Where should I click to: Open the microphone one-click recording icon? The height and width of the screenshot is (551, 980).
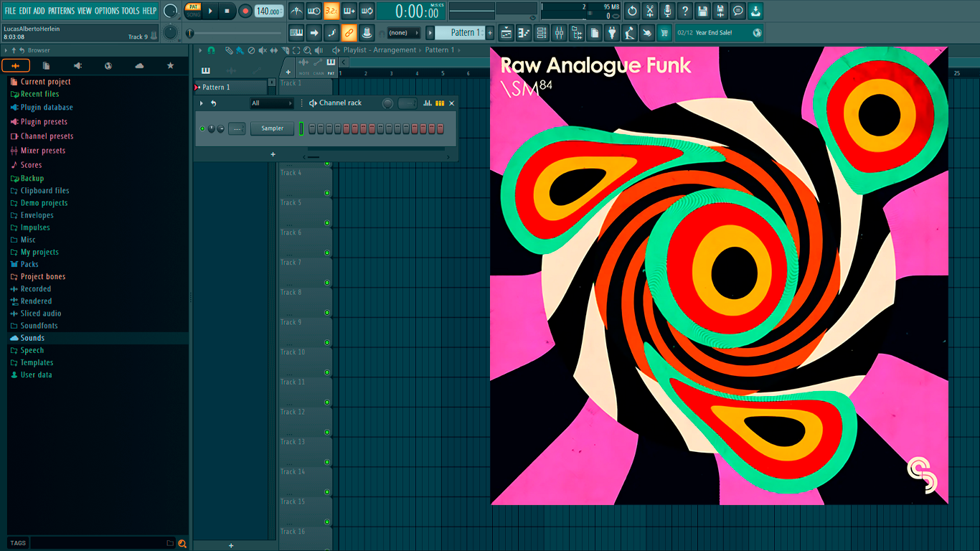(667, 11)
